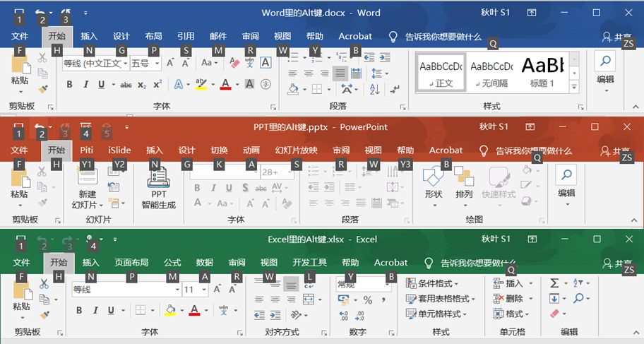Open Word font name combo box
This screenshot has width=644, height=344.
click(95, 64)
